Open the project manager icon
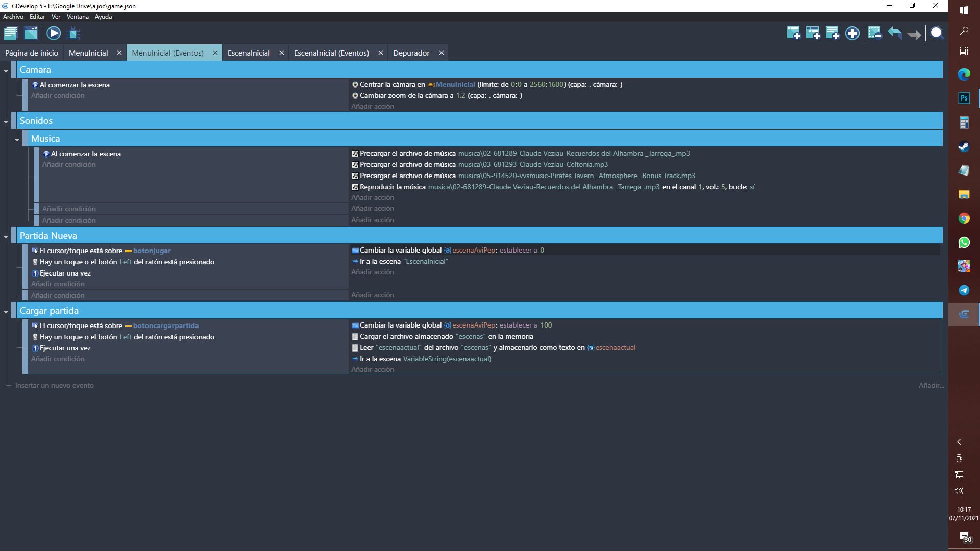Image resolution: width=980 pixels, height=551 pixels. (x=11, y=34)
